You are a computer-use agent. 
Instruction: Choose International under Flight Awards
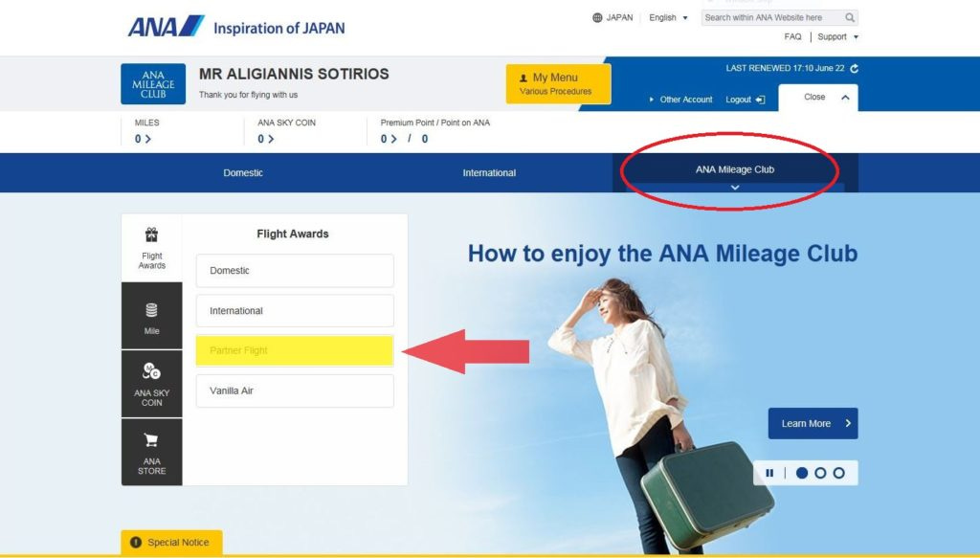pyautogui.click(x=295, y=310)
